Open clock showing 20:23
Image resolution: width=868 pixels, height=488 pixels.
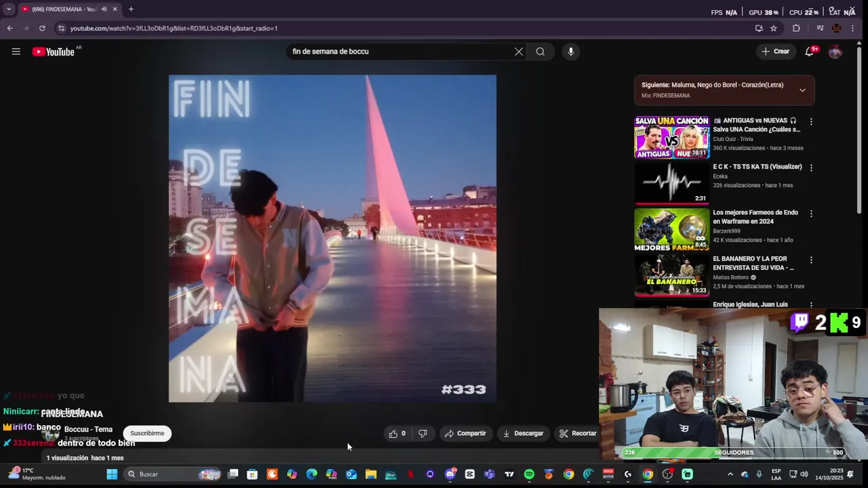pos(829,474)
